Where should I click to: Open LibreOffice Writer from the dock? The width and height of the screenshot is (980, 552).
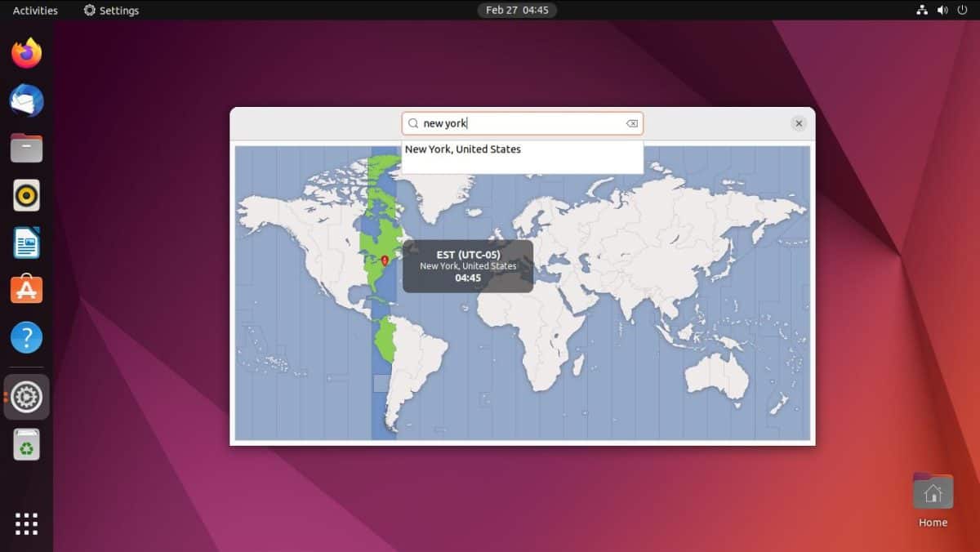26,242
